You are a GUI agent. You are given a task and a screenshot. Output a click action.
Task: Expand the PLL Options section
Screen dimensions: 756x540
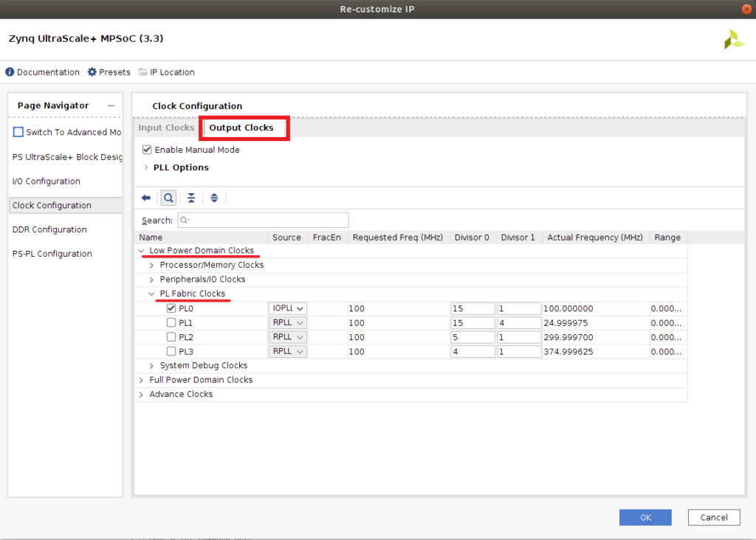pos(146,167)
